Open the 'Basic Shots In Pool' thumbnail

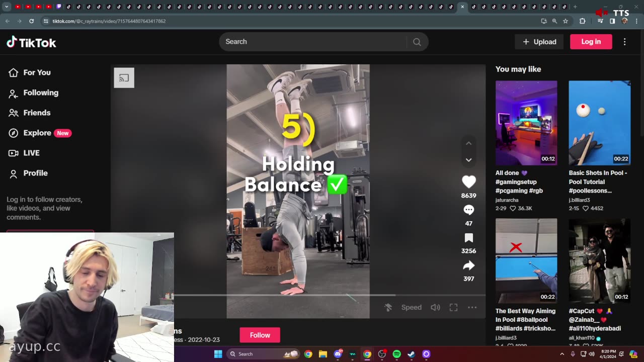(x=599, y=123)
